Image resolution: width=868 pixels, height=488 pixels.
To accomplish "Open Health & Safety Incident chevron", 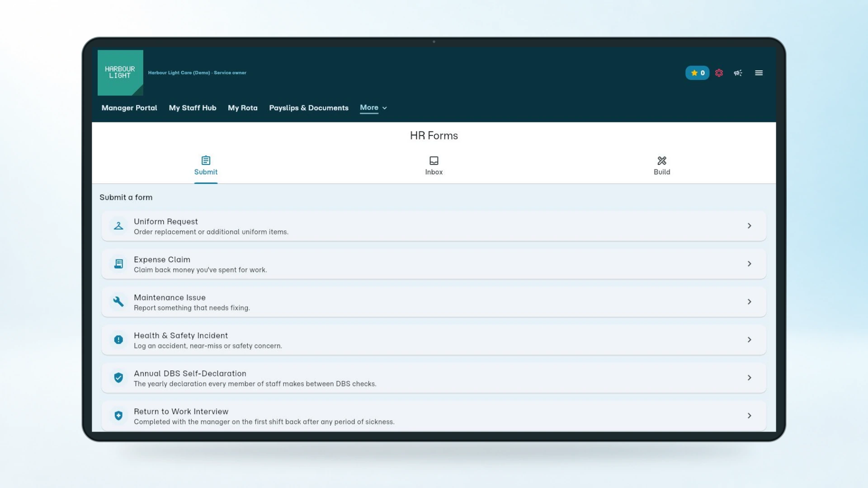I will pyautogui.click(x=749, y=339).
